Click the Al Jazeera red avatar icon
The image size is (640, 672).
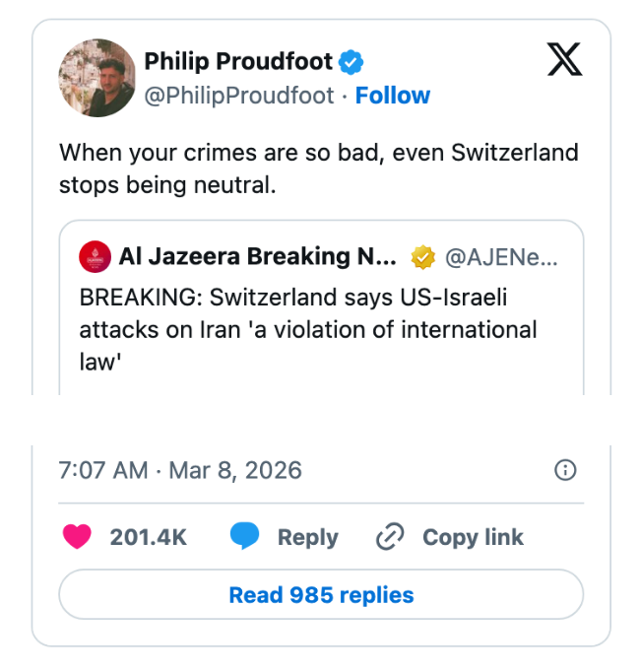(95, 258)
